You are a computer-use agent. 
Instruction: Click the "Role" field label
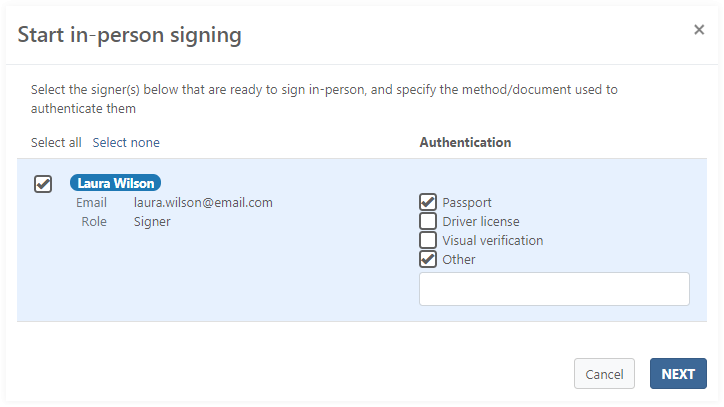pyautogui.click(x=94, y=222)
